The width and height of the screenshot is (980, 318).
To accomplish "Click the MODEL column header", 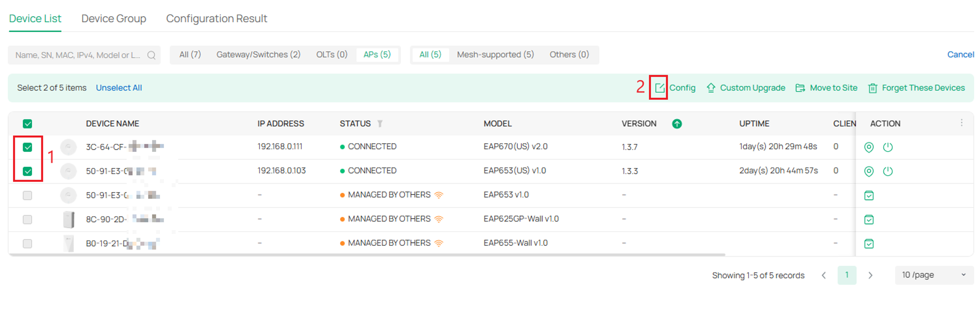I will (497, 124).
